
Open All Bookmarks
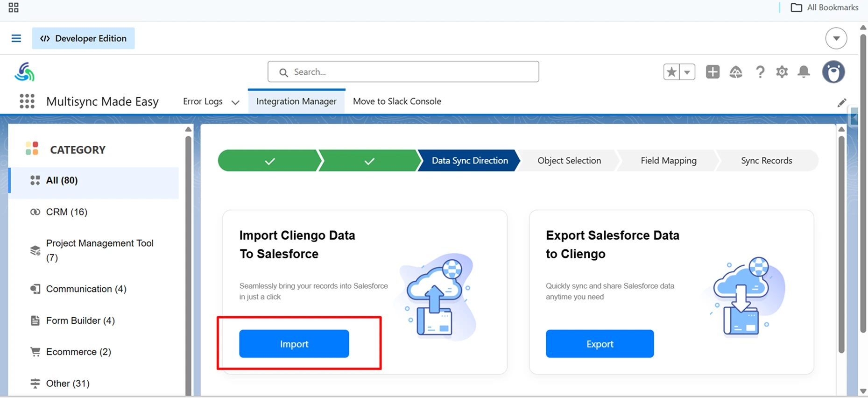click(825, 7)
